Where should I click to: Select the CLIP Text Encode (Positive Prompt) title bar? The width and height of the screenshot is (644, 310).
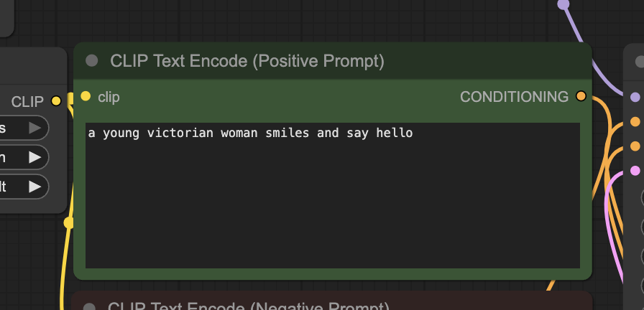click(x=333, y=61)
